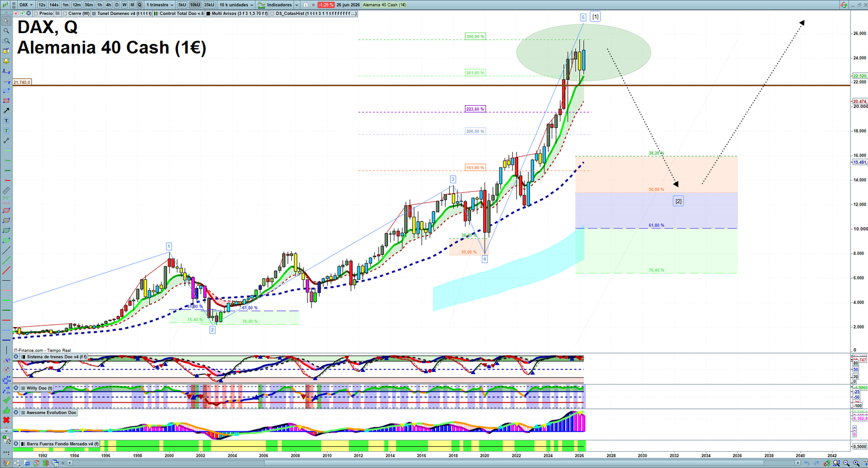Toggle the DS_CotasHist checkbox

(272, 13)
